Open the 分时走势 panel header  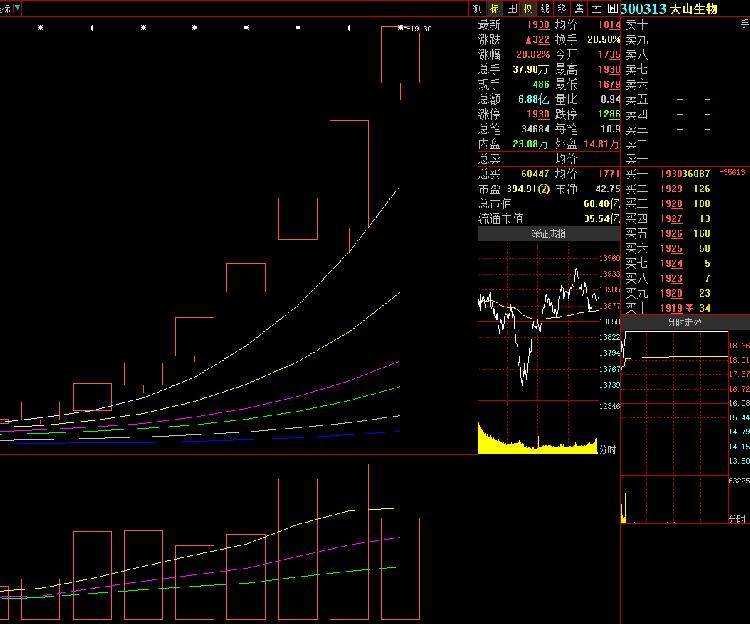(x=685, y=323)
